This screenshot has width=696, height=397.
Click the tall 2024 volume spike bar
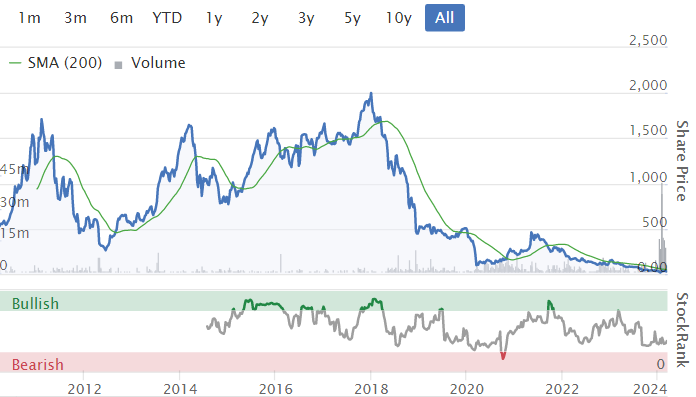[x=662, y=226]
